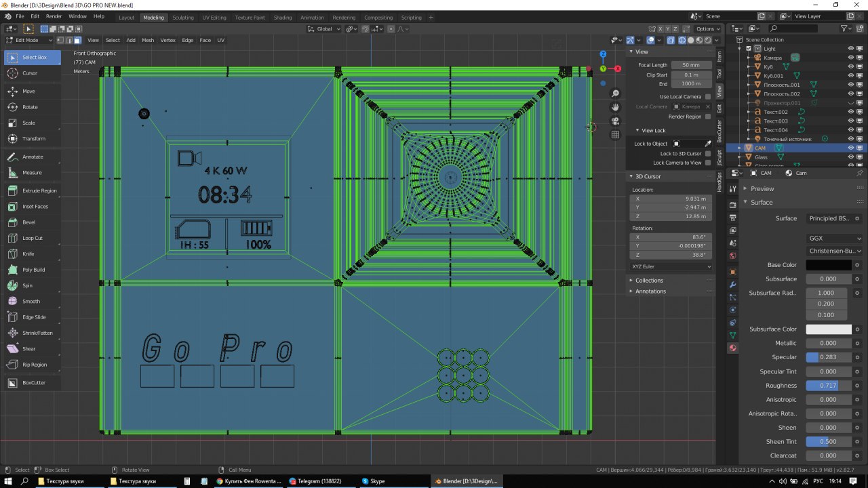Toggle visibility of Текст.002 in outliner
This screenshot has width=868, height=488.
(850, 112)
